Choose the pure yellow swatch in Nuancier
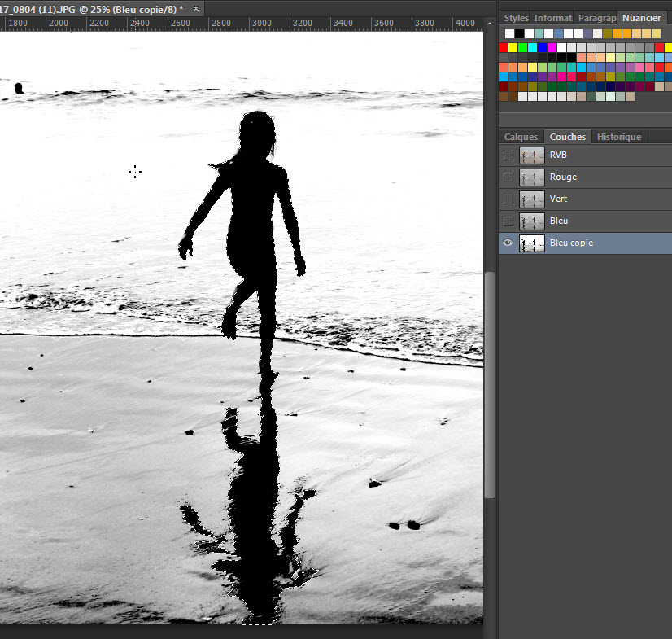Screen dimensions: 672x639 click(513, 47)
